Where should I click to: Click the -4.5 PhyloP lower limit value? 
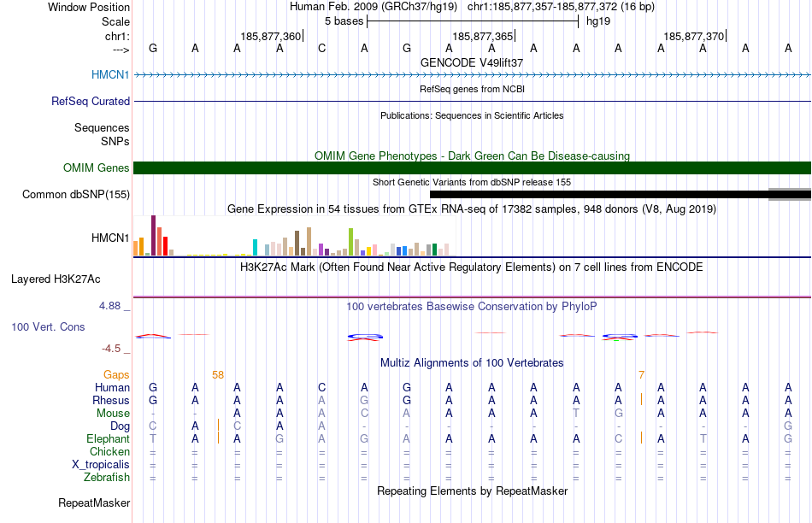pyautogui.click(x=111, y=349)
